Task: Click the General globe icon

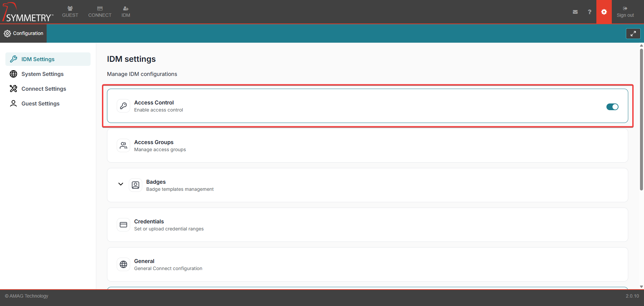Action: coord(123,264)
